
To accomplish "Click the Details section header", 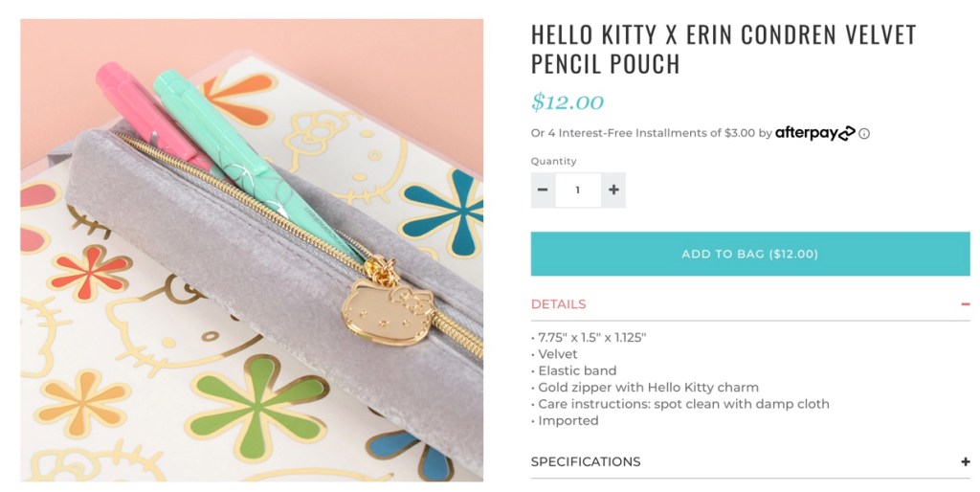I will (x=559, y=304).
